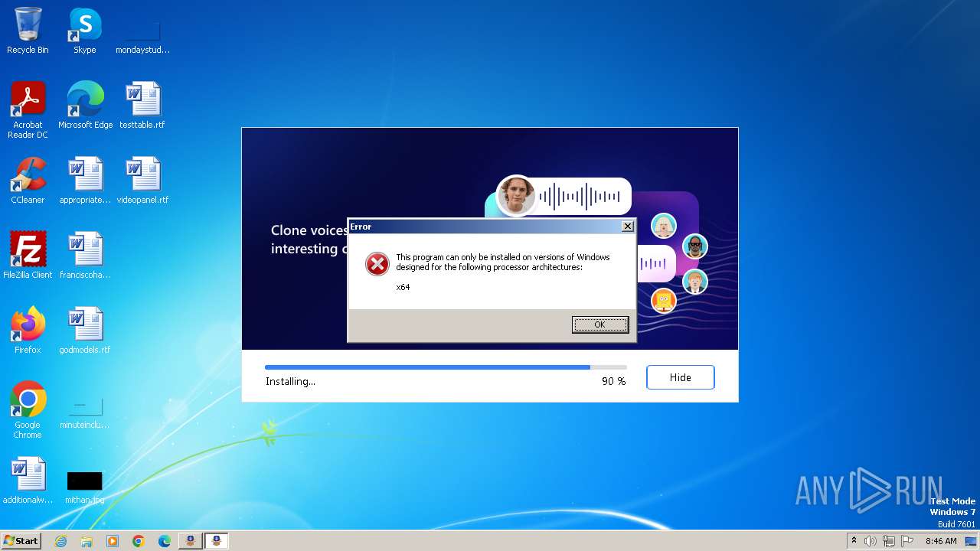Switch to active installer taskbar item
The width and height of the screenshot is (980, 551).
pyautogui.click(x=217, y=541)
